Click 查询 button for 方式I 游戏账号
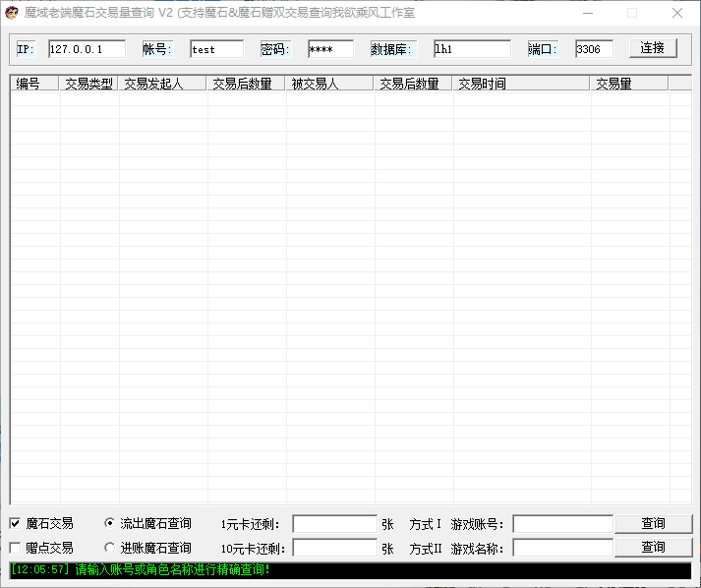 [x=653, y=523]
